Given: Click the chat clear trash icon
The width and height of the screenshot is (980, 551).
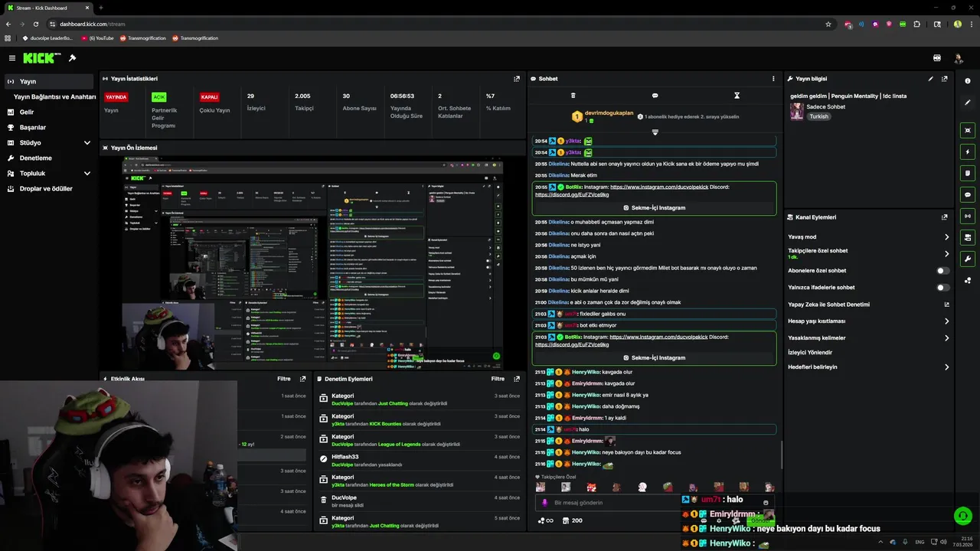Looking at the screenshot, I should coord(573,96).
